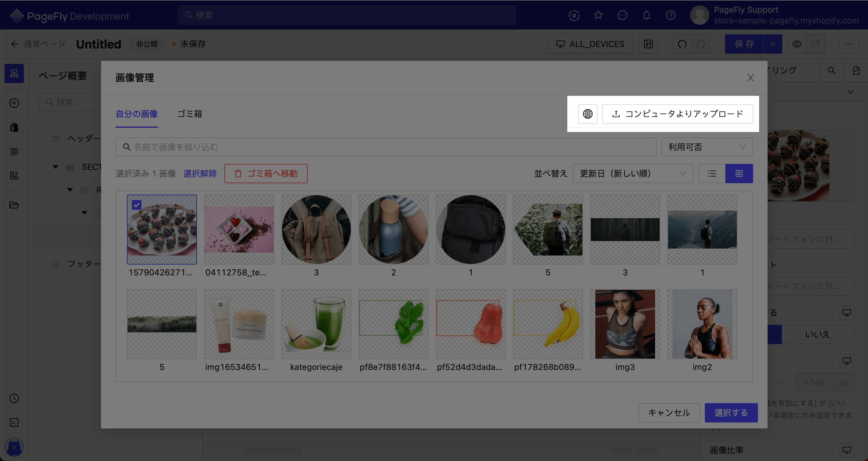Click the redo icon
This screenshot has height=461, width=868.
click(701, 44)
